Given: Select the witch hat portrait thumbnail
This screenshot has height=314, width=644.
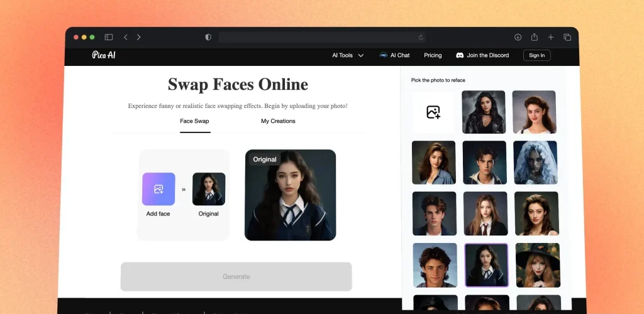Looking at the screenshot, I should pos(537,265).
